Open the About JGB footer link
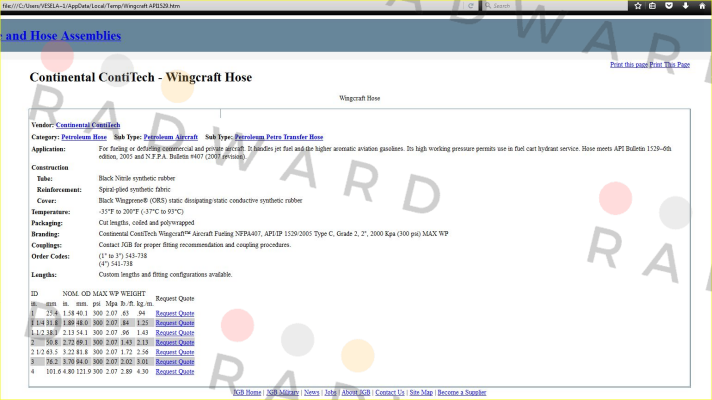 356,392
